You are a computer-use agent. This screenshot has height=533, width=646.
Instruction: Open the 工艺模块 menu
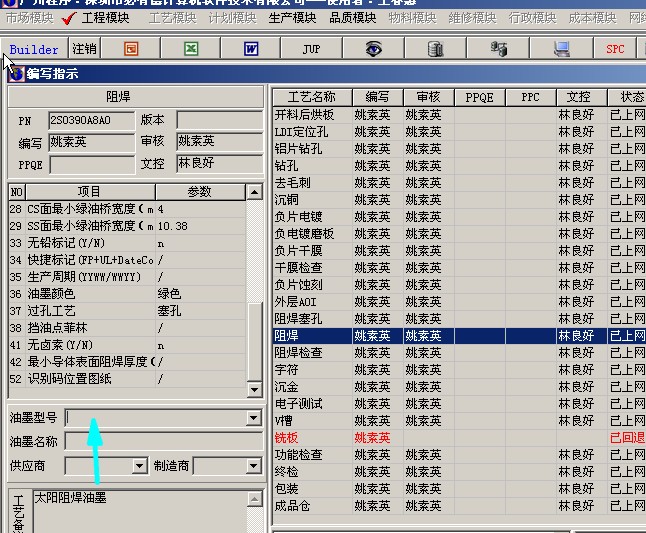173,18
